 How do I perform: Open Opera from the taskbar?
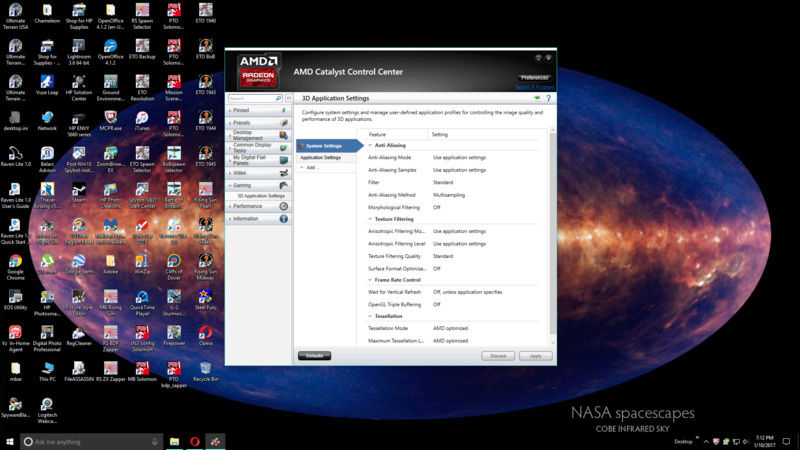194,441
